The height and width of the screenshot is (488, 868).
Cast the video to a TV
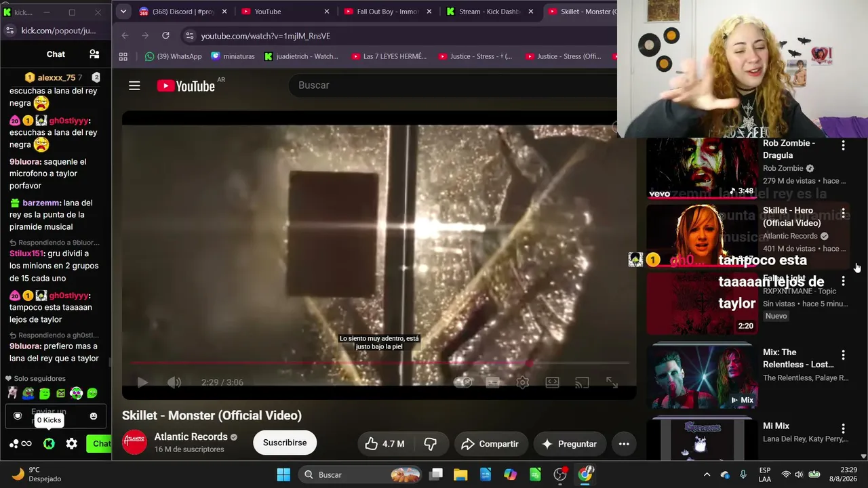pos(582,382)
